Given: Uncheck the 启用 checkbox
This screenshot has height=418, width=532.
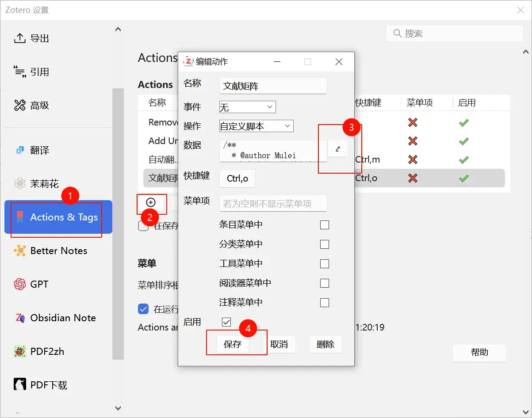Looking at the screenshot, I should point(226,322).
